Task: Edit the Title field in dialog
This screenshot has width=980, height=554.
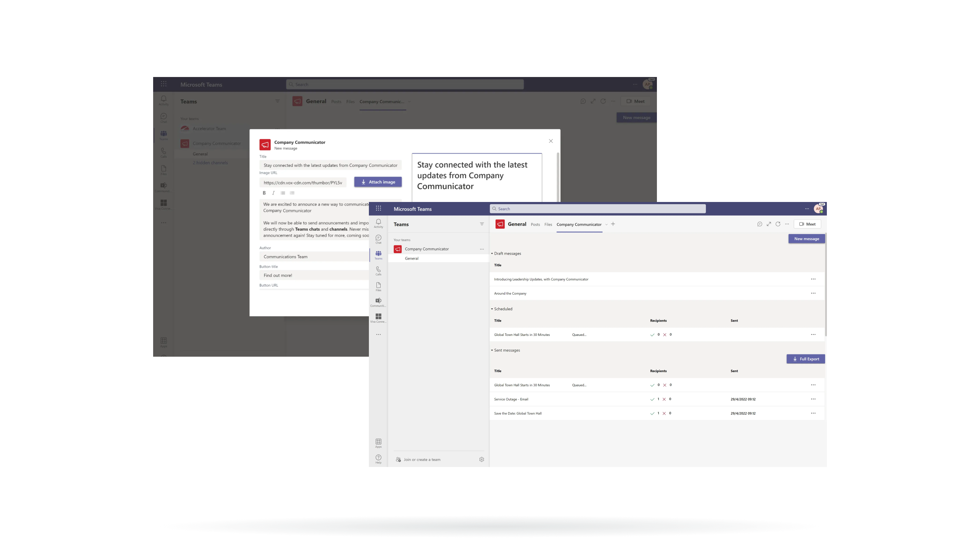Action: tap(330, 165)
